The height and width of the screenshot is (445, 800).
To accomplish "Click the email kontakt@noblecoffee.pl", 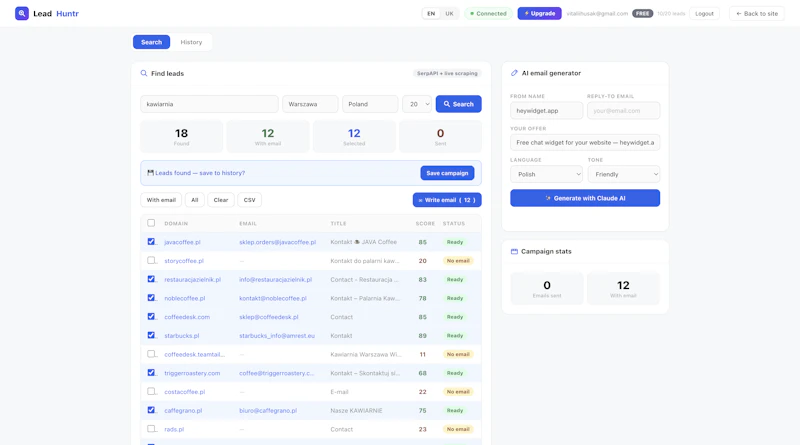I will [273, 299].
